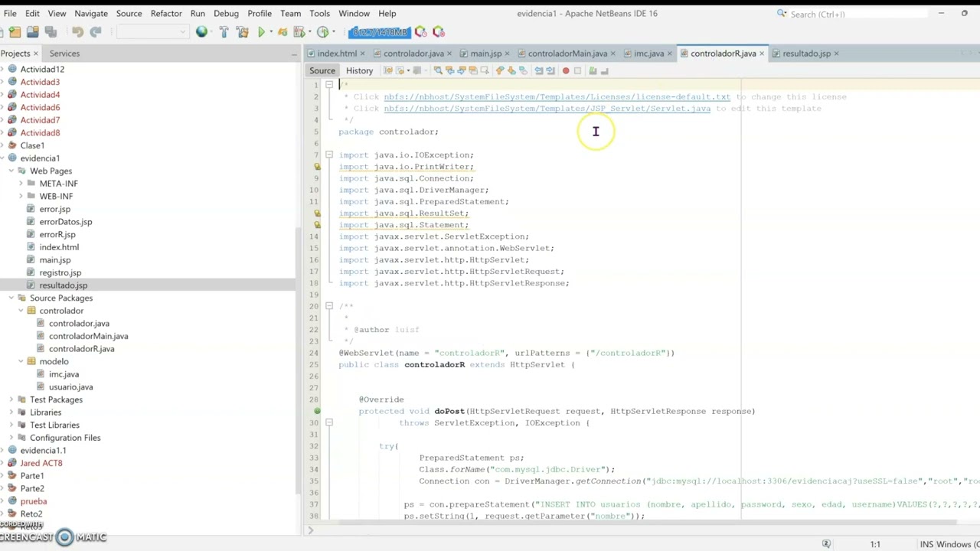This screenshot has height=551, width=980.
Task: Click the Profile Project clock icon
Action: 323,32
